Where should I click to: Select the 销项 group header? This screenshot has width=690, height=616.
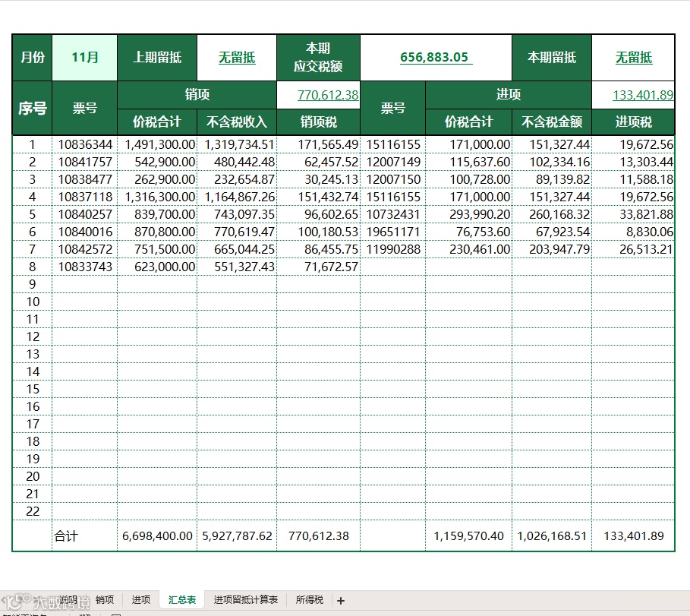197,95
